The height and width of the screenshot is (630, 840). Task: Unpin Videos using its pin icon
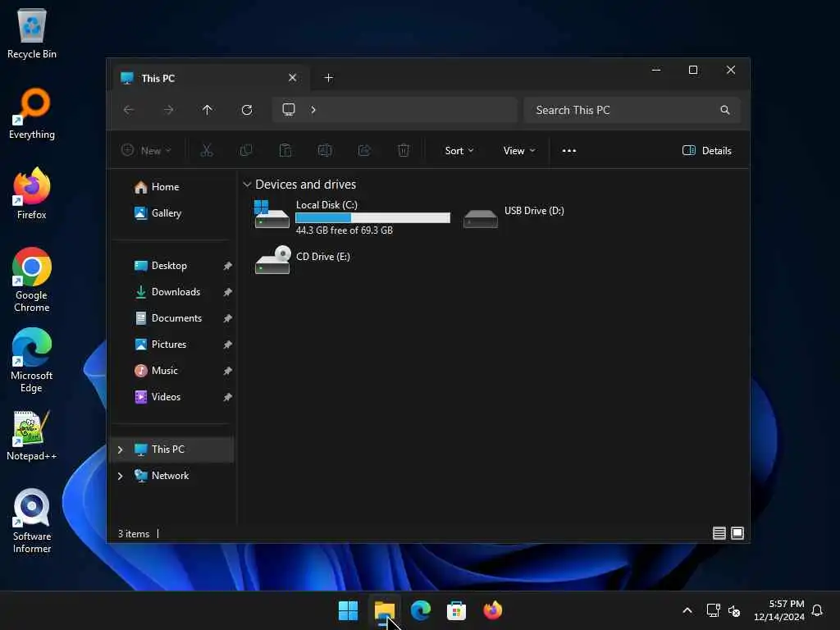point(228,397)
